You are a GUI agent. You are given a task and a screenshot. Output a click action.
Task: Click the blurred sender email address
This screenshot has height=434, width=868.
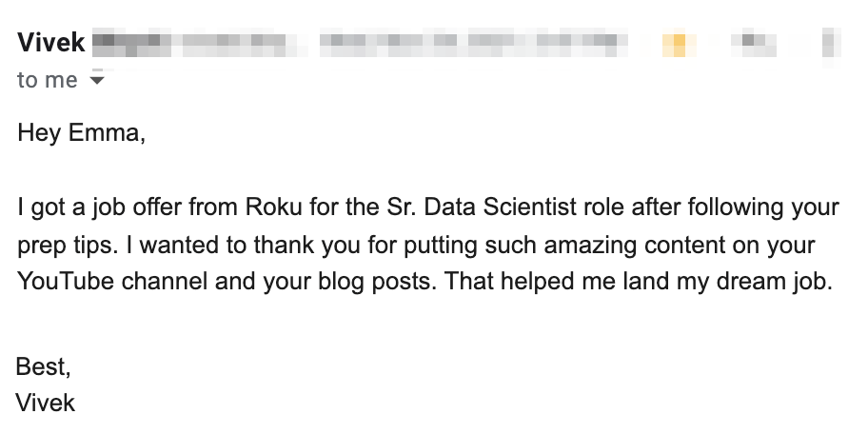pyautogui.click(x=198, y=43)
